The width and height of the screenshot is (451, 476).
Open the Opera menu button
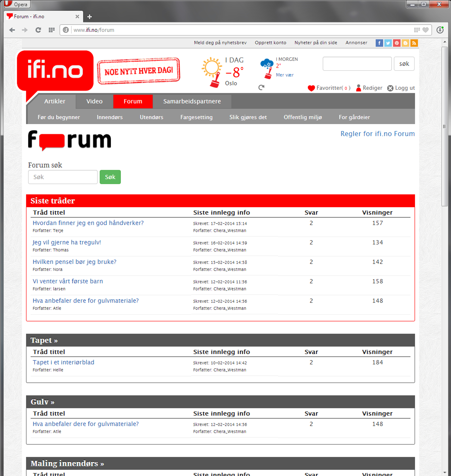16,4
